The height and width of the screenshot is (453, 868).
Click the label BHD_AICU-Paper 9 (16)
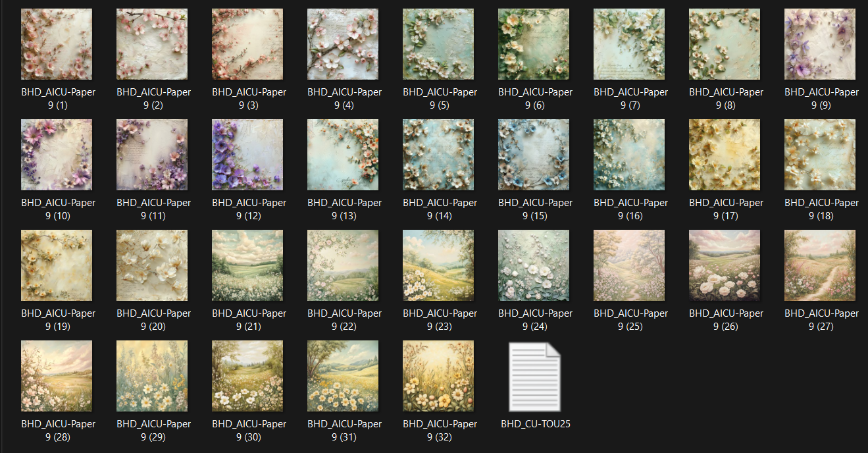click(x=630, y=209)
